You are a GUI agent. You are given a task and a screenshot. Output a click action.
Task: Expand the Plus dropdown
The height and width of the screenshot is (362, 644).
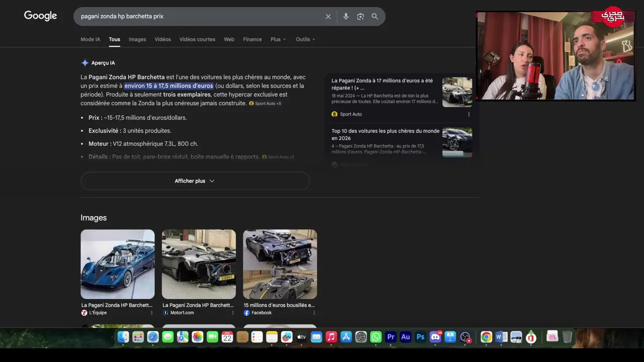(278, 39)
